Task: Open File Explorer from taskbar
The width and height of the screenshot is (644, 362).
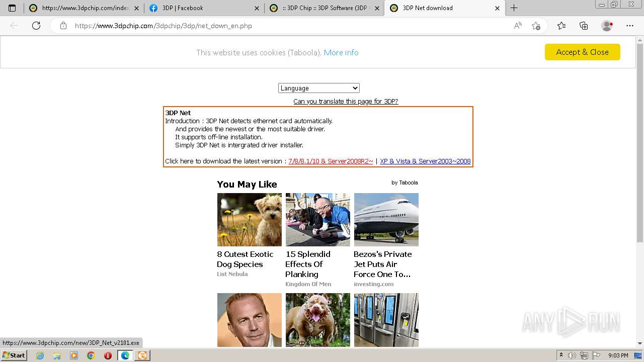Action: pyautogui.click(x=57, y=355)
